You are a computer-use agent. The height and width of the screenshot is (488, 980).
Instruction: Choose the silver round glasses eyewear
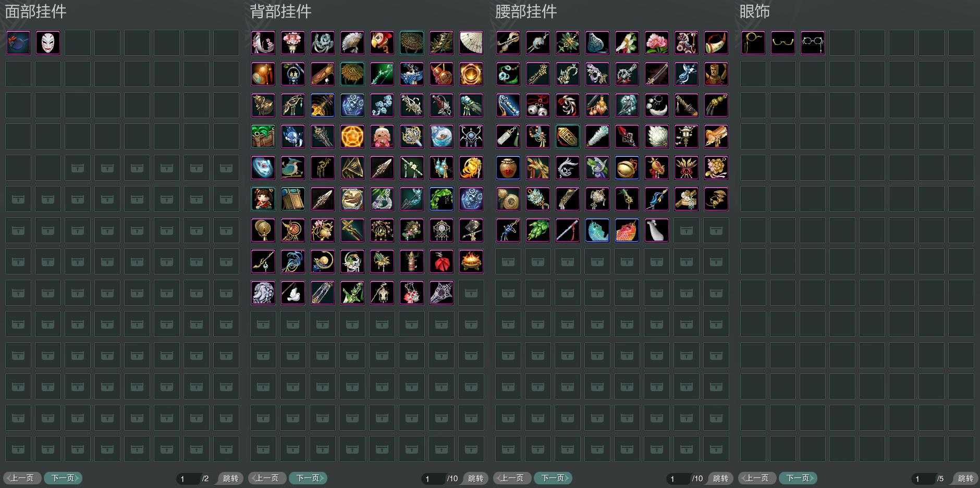[813, 43]
